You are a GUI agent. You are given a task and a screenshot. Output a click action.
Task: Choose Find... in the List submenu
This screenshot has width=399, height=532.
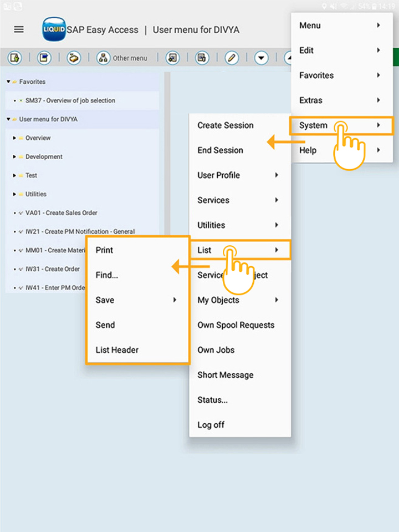(137, 275)
